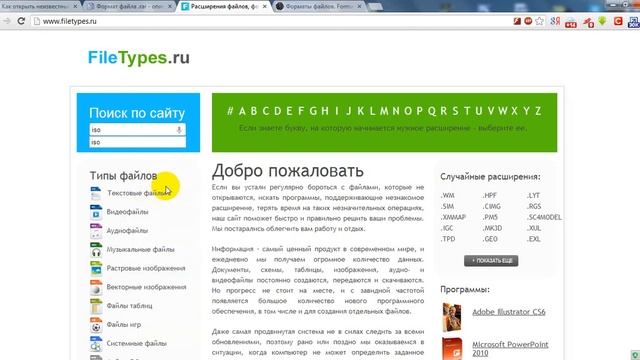Screen dimensions: 640x360
Task: Click the Текстовые файлы category icon
Action: click(x=96, y=193)
